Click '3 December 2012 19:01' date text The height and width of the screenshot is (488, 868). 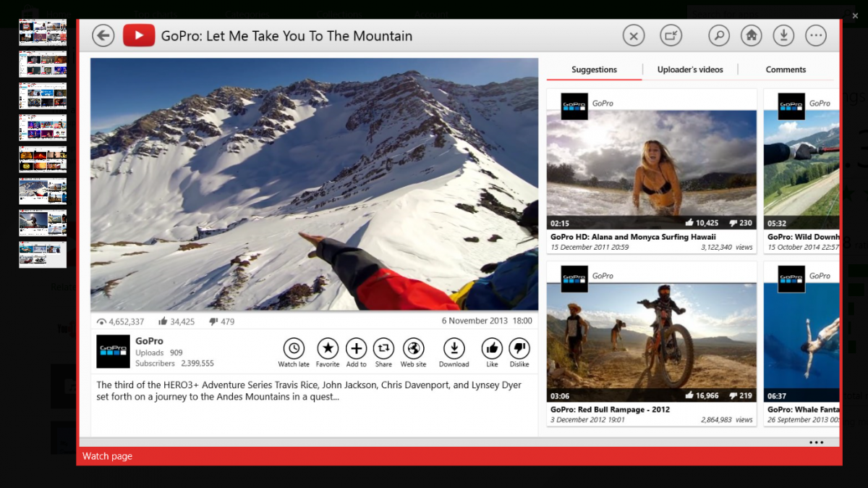[588, 420]
